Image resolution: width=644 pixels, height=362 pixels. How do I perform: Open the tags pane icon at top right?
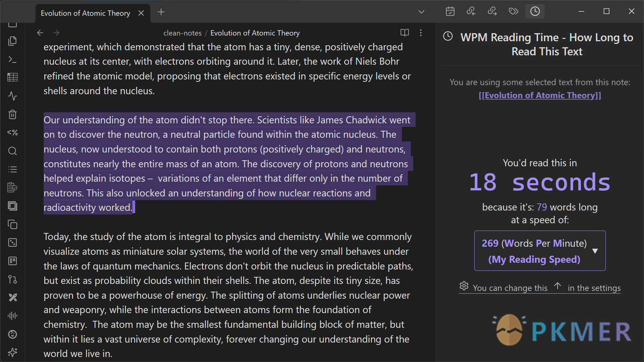[513, 11]
